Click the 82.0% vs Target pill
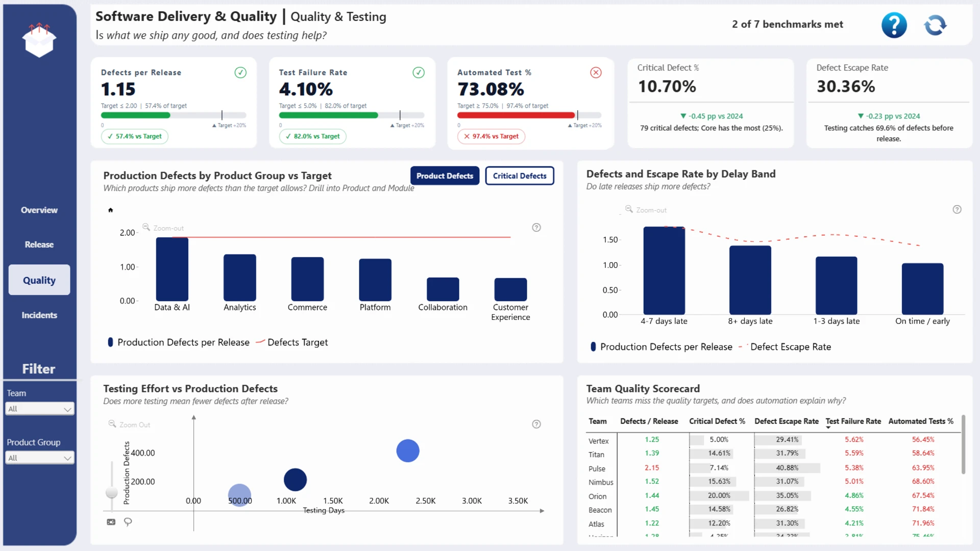The height and width of the screenshot is (551, 980). pos(313,136)
